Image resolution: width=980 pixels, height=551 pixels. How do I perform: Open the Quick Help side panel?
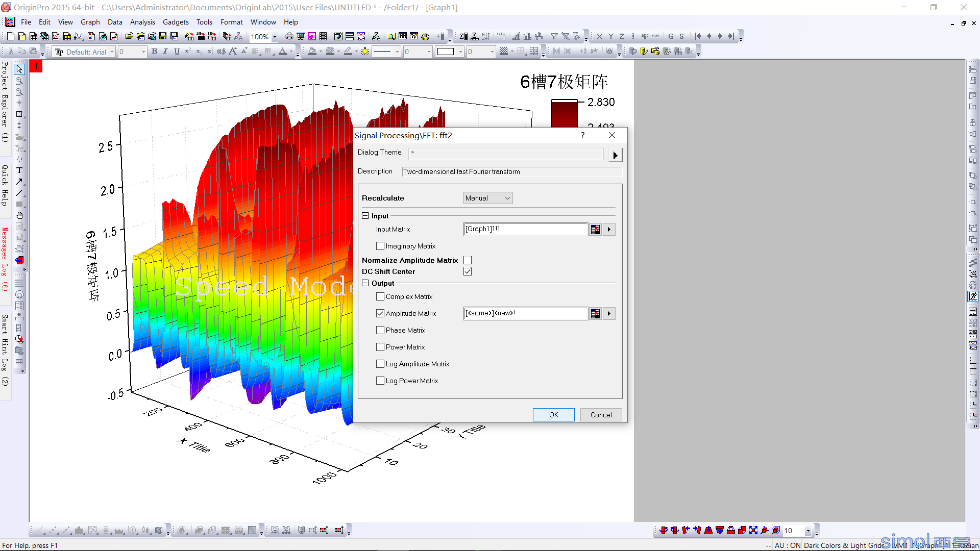(5, 185)
